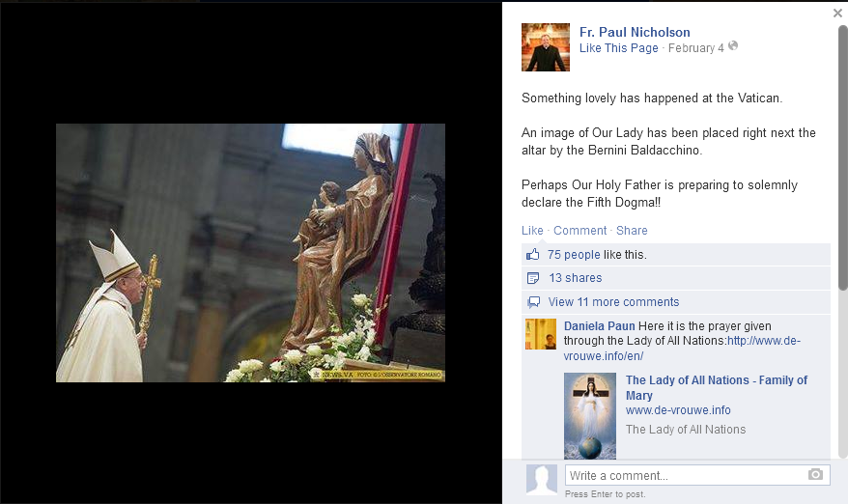Click the 'The Lady of All Nations' description text
The height and width of the screenshot is (504, 848).
(686, 430)
